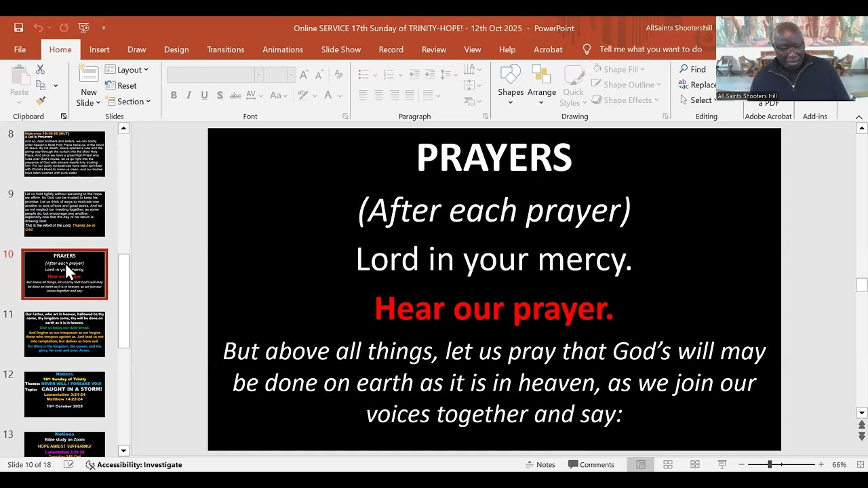Click the Redo/Repeat icon
Screen dimensions: 868x488
coord(64,28)
